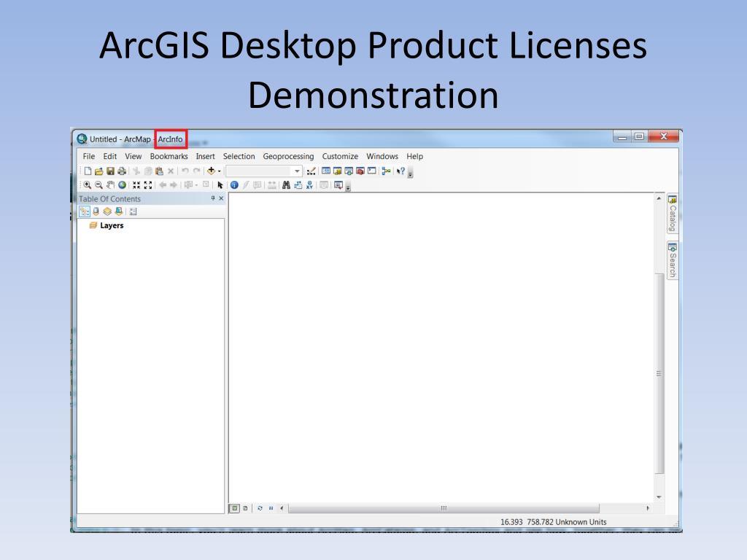
Task: Open the Help menu
Action: click(414, 156)
